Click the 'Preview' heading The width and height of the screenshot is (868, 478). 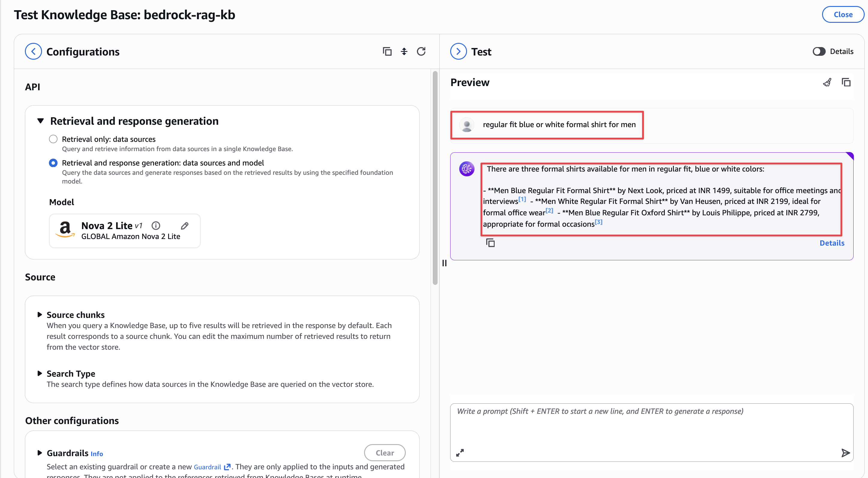pos(470,82)
